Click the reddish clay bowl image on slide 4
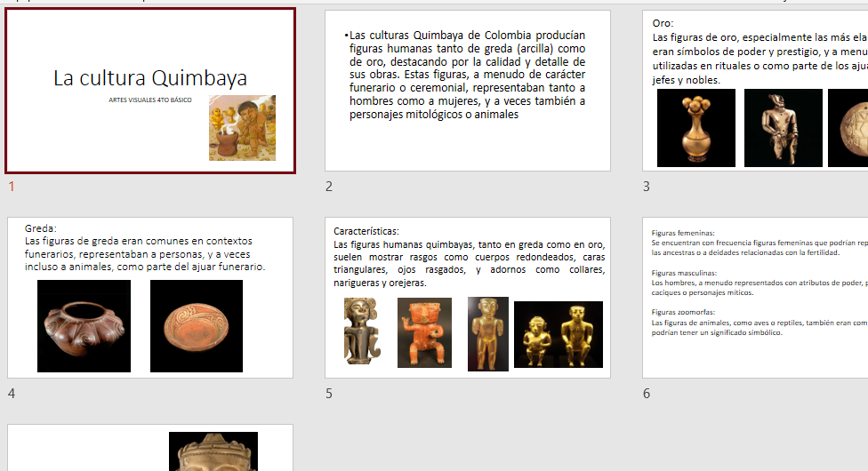The image size is (868, 471). [196, 325]
